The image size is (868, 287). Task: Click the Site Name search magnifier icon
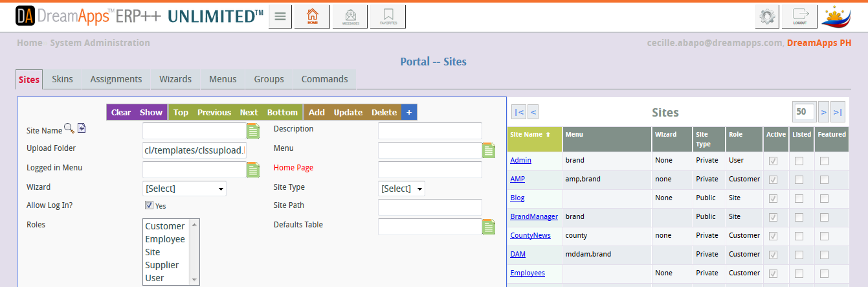pos(69,129)
